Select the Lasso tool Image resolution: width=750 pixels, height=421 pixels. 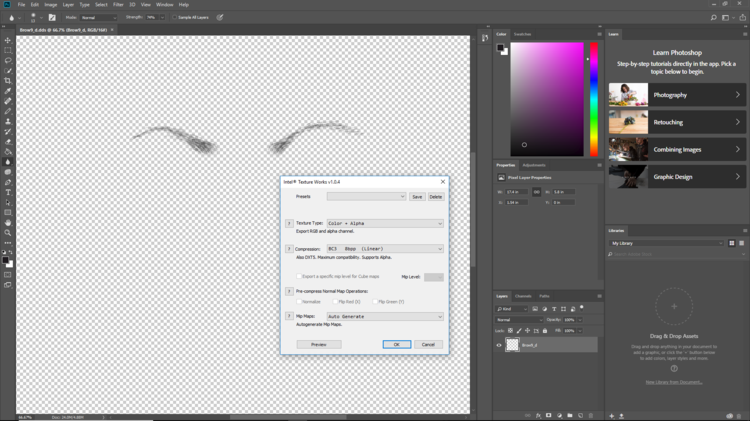[x=8, y=60]
